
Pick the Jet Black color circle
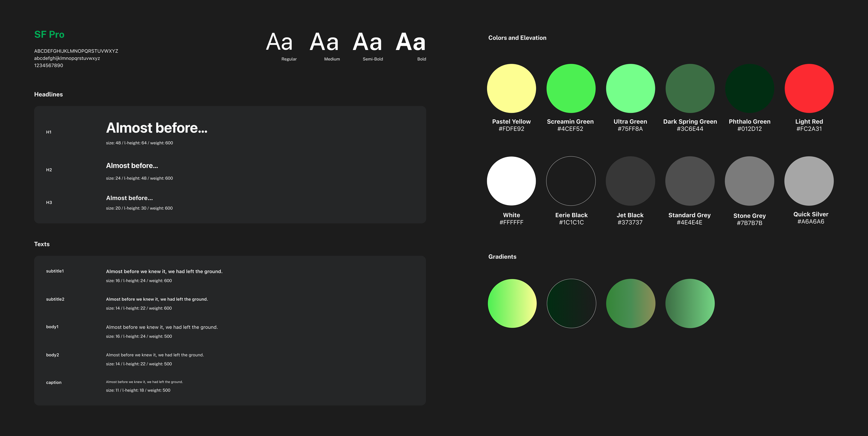pos(630,181)
